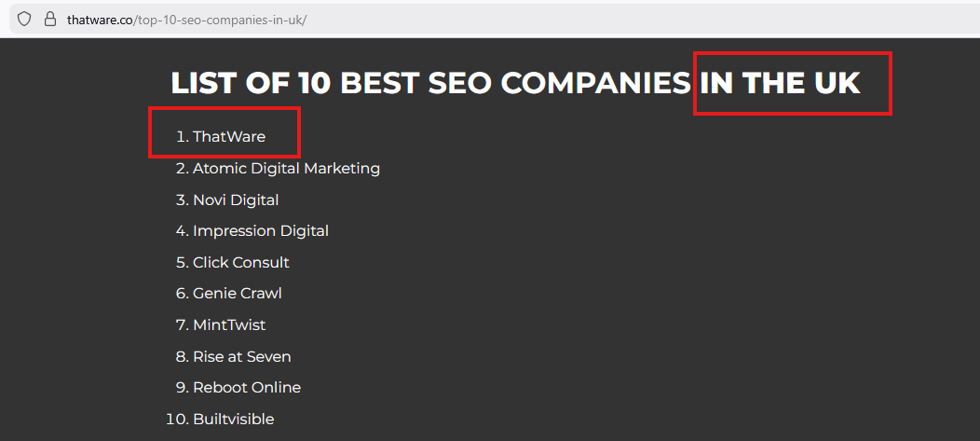Image resolution: width=980 pixels, height=441 pixels.
Task: Click the tracking protection shield icon
Action: 24,19
